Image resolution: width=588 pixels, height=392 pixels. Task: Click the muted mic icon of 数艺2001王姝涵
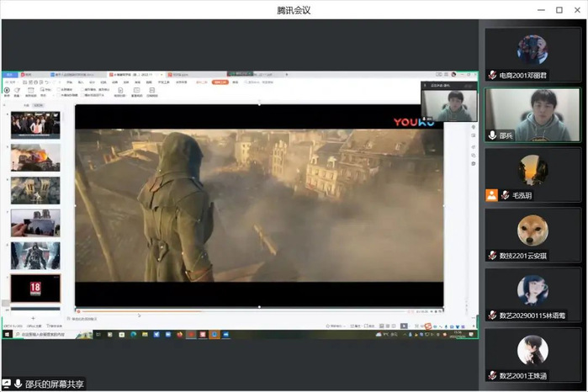492,375
